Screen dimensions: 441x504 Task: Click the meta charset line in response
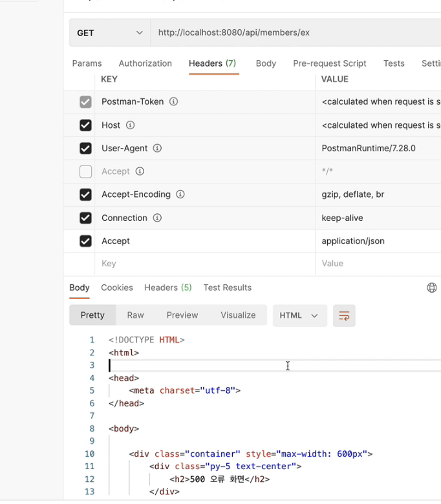185,390
